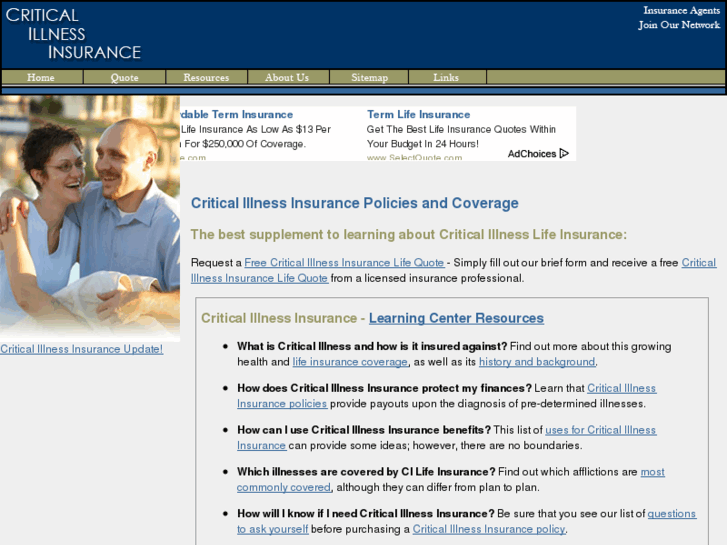Click the www.SelectQuote.com ad URL
This screenshot has height=545, width=727.
[x=414, y=158]
